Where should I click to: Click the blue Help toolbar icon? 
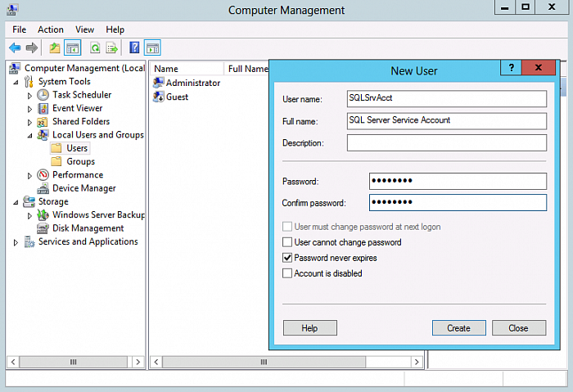coord(134,47)
